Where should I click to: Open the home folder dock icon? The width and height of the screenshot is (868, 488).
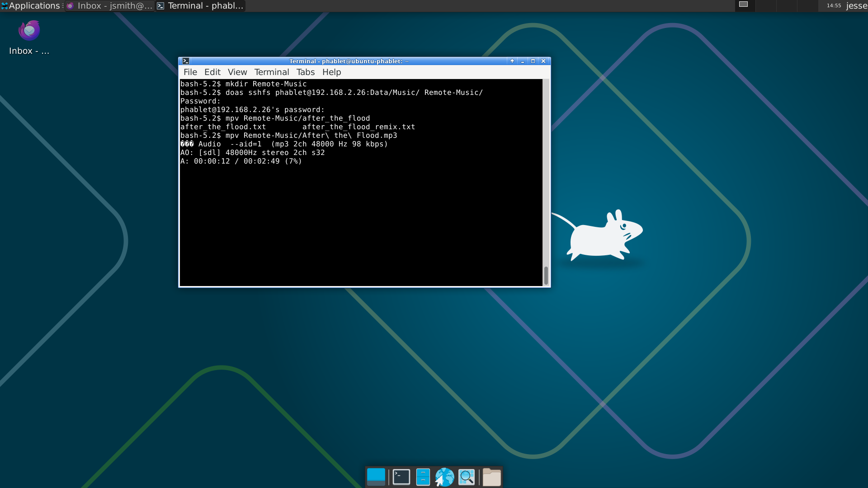coord(491,477)
